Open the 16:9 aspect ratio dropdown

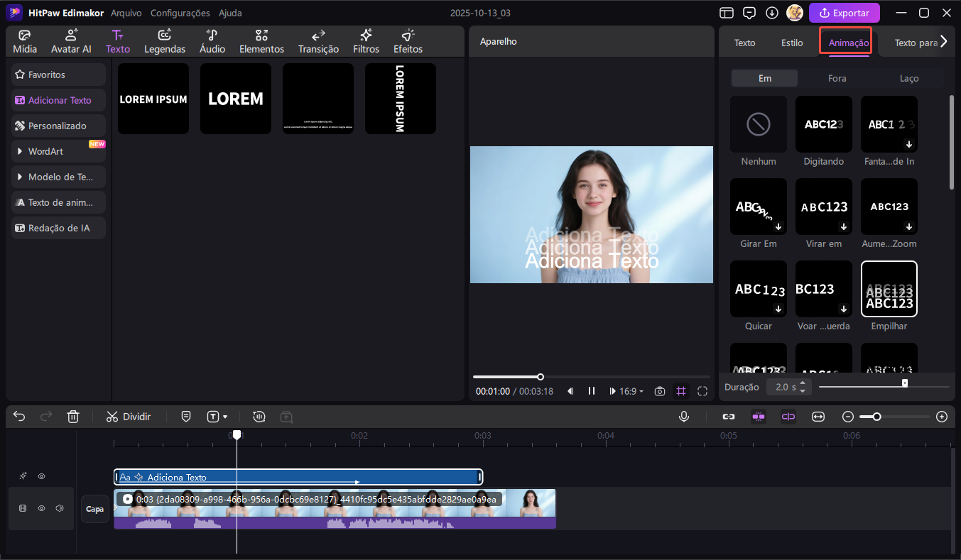(x=631, y=391)
